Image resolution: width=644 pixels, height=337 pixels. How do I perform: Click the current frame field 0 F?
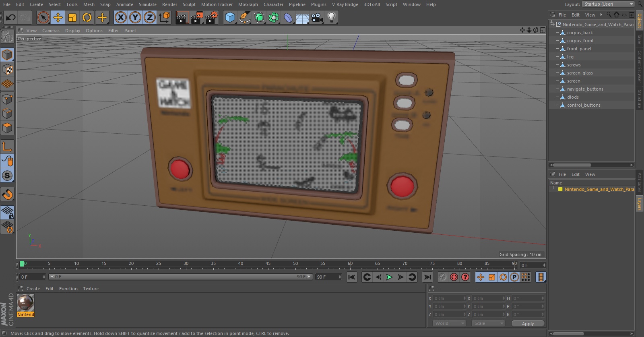[x=33, y=277]
